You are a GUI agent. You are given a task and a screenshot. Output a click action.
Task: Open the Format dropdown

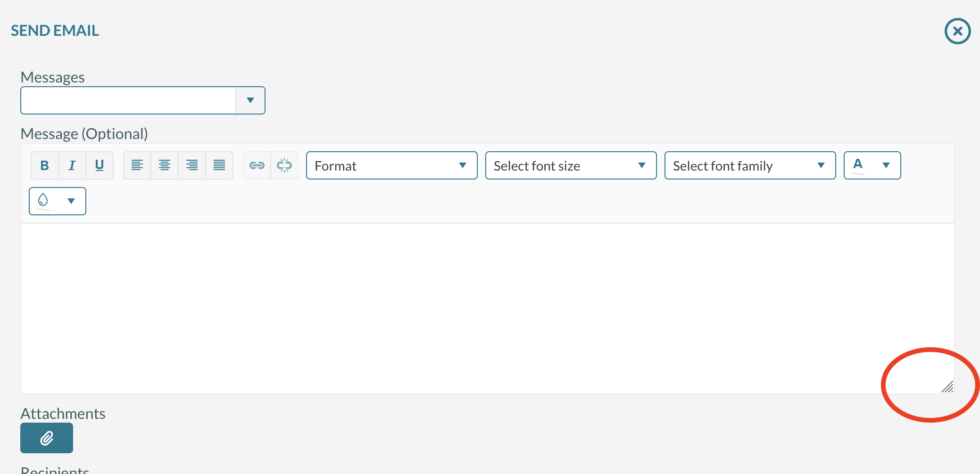pos(391,165)
